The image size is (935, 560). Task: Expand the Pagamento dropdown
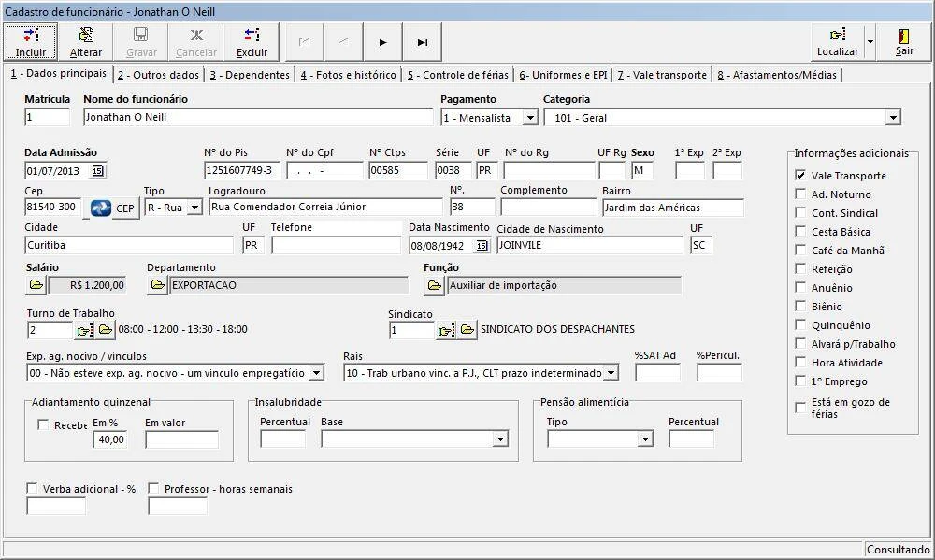pos(530,118)
